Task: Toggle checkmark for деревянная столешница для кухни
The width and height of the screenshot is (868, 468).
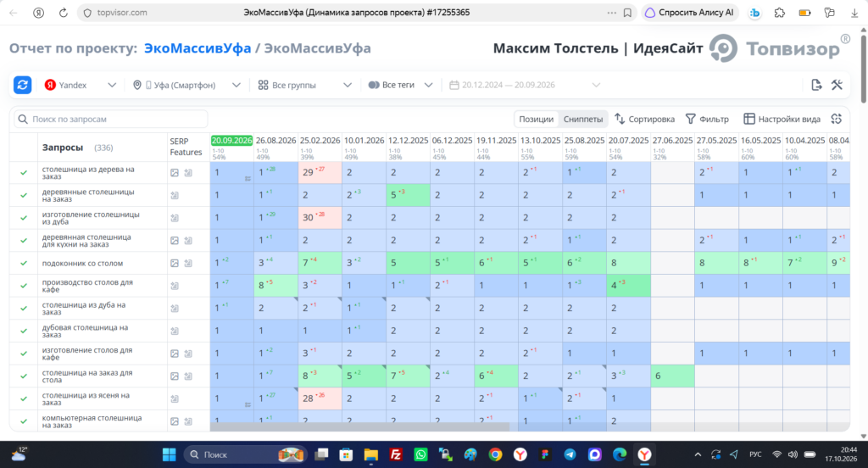Action: coord(24,241)
